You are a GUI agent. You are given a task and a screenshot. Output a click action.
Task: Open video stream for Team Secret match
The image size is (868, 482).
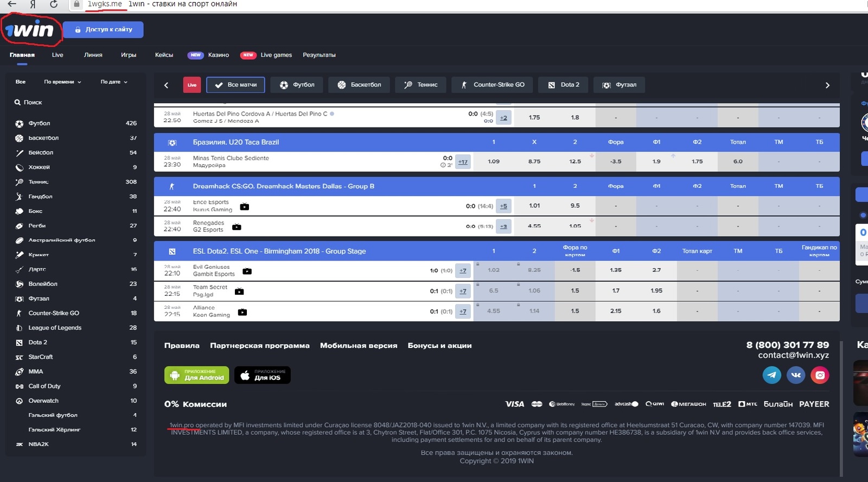coord(239,291)
